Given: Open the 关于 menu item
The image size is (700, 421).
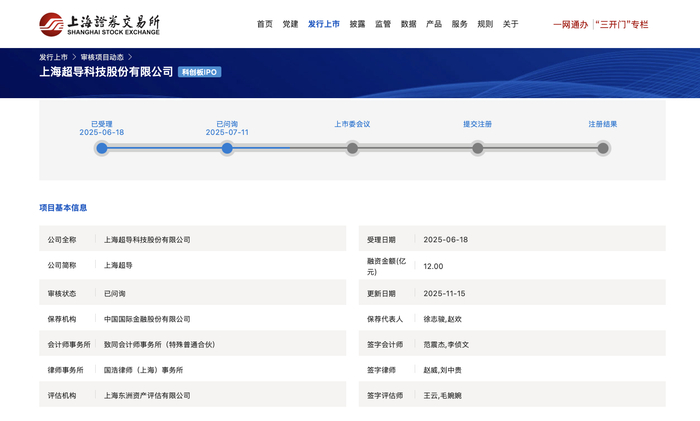Looking at the screenshot, I should (511, 24).
